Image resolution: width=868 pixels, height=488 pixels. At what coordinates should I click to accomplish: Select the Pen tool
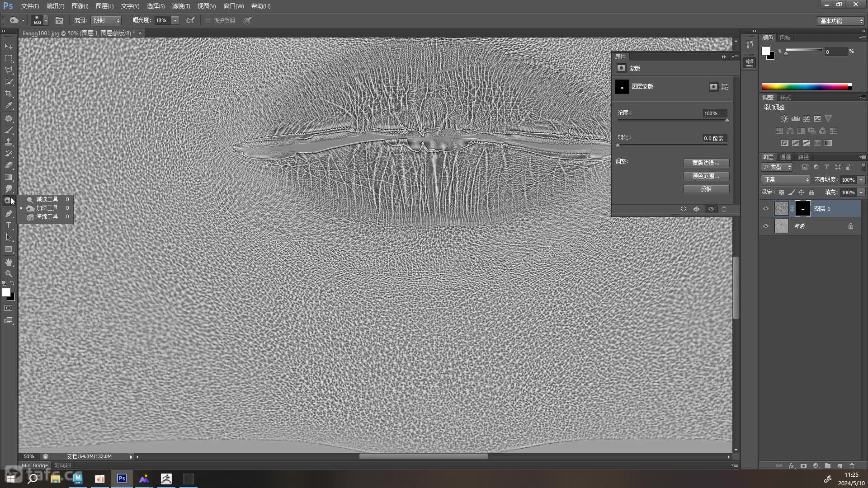9,213
